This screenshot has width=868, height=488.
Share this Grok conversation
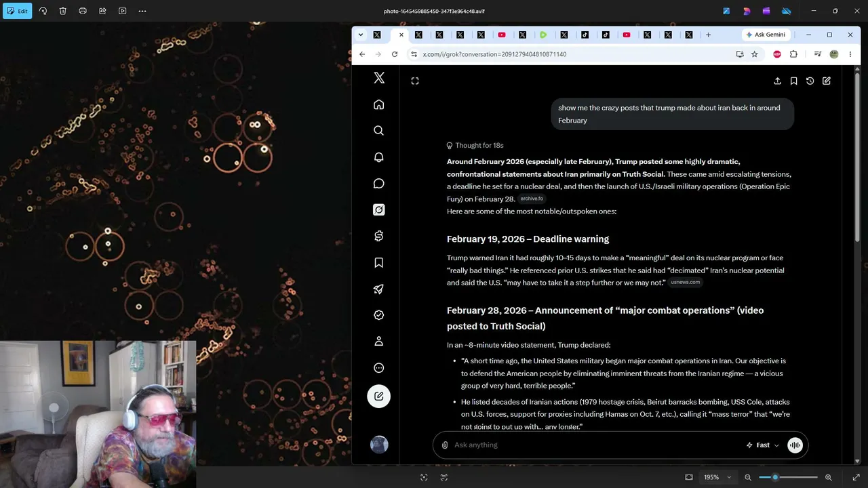point(777,81)
